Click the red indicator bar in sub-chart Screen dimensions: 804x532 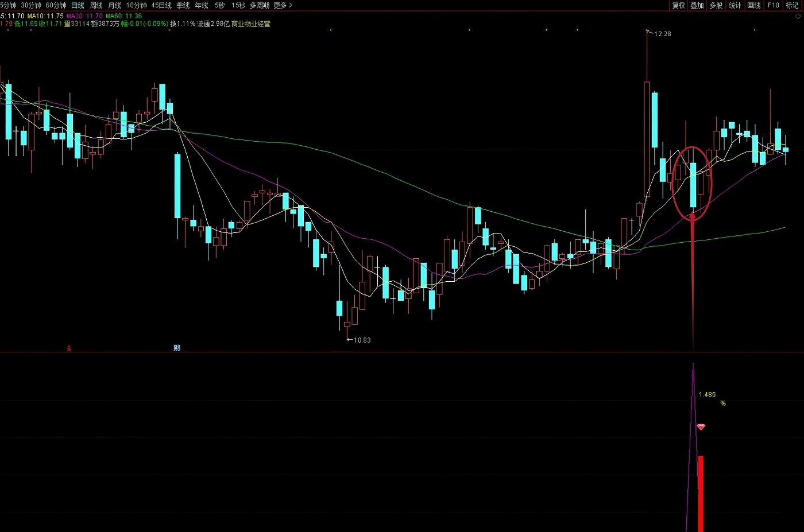pos(701,494)
